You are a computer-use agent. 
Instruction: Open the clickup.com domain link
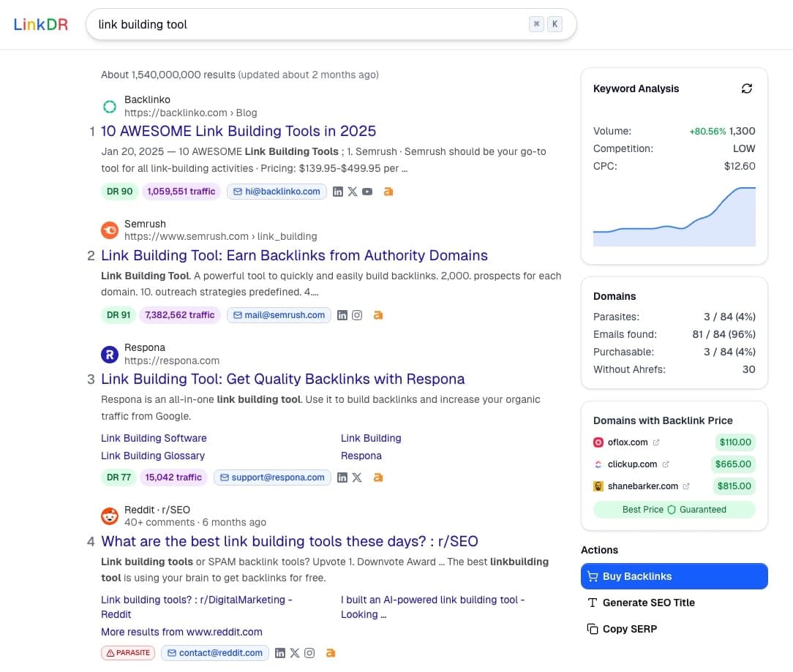point(632,464)
